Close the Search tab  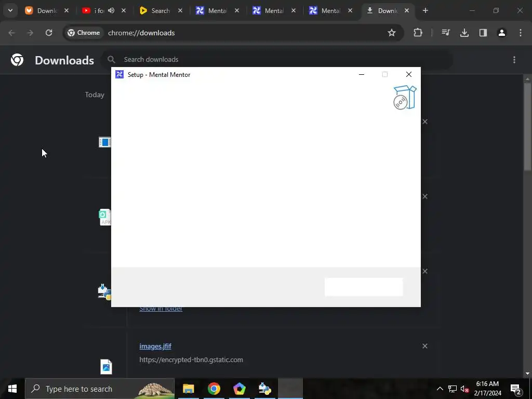pyautogui.click(x=180, y=10)
